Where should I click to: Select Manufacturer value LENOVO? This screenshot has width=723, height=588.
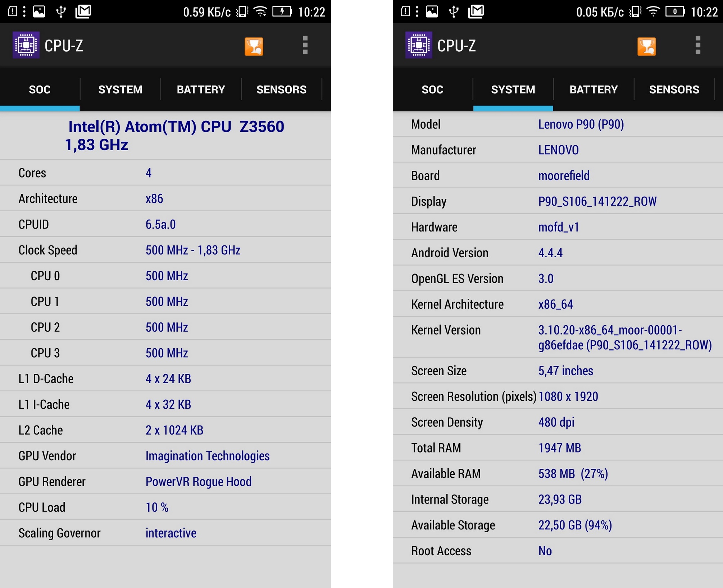click(558, 150)
